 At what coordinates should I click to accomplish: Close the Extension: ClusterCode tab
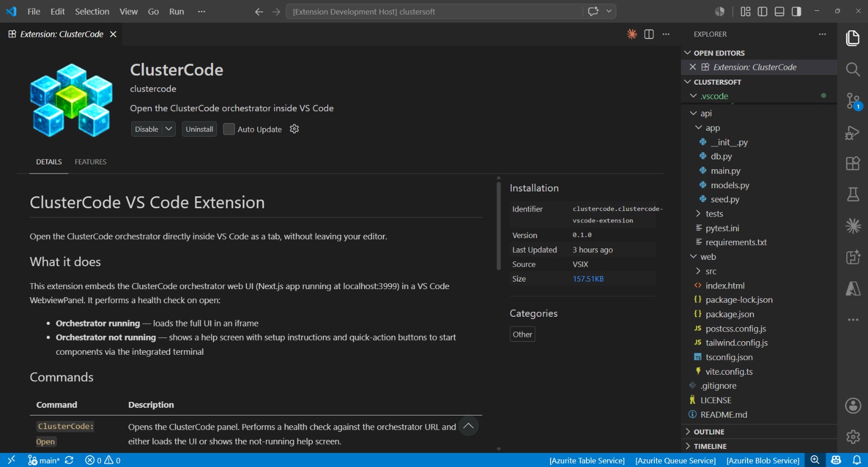[113, 34]
